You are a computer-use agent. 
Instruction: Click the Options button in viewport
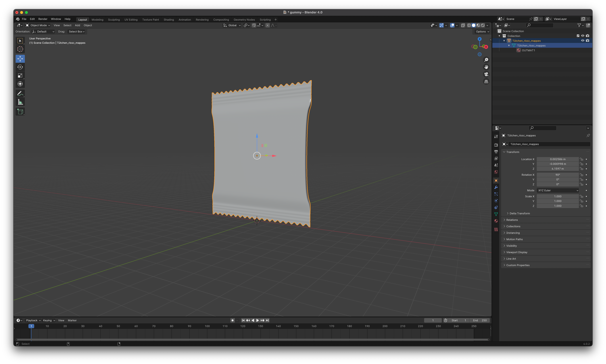(482, 32)
